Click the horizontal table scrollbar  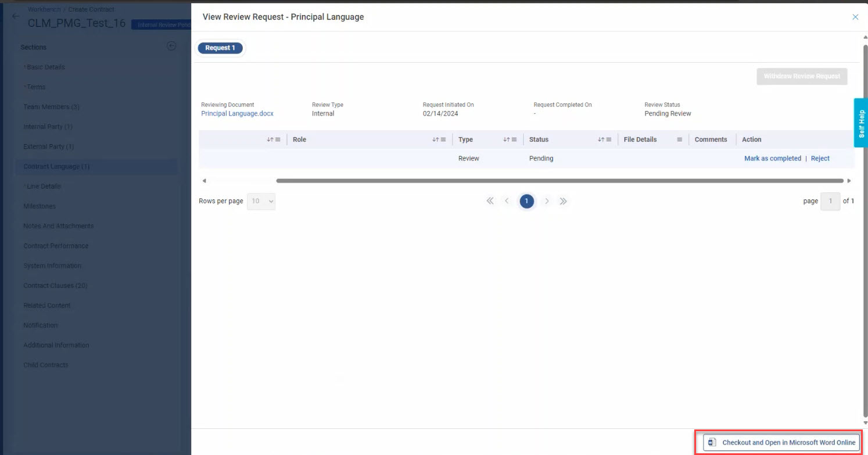click(x=559, y=181)
